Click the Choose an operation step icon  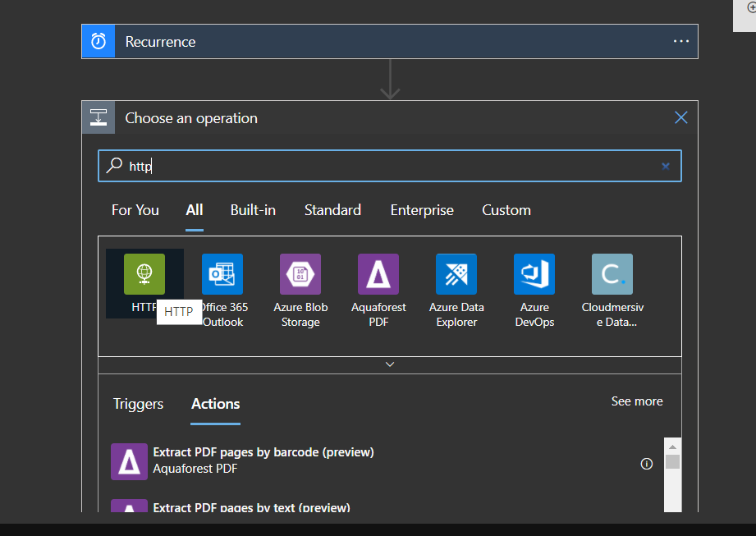point(99,117)
